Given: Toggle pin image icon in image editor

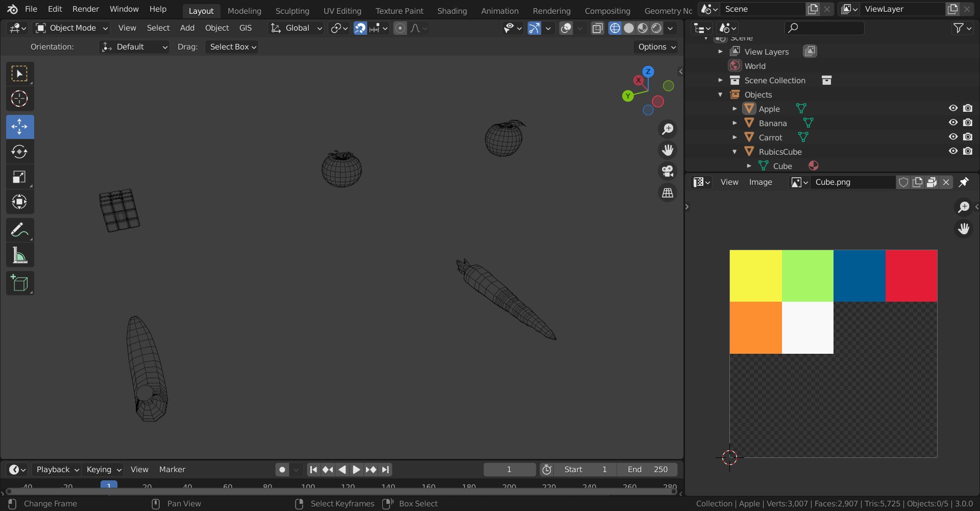Looking at the screenshot, I should click(964, 182).
